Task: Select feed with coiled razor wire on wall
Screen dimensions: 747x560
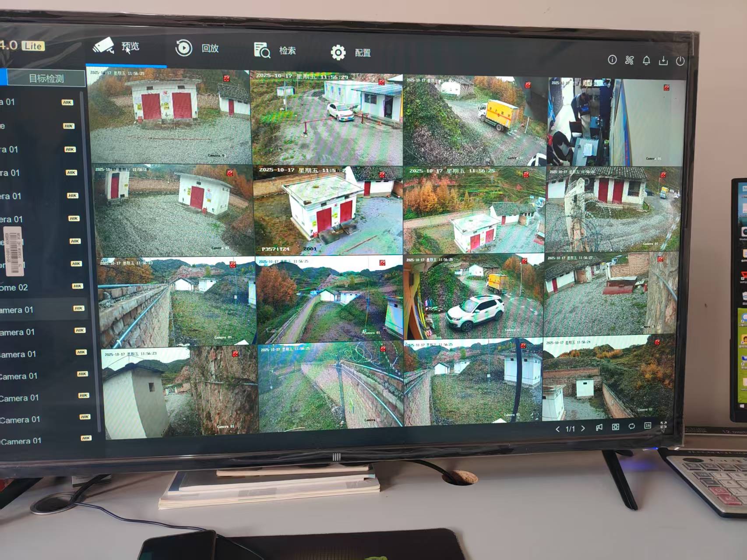Action: tap(331, 386)
